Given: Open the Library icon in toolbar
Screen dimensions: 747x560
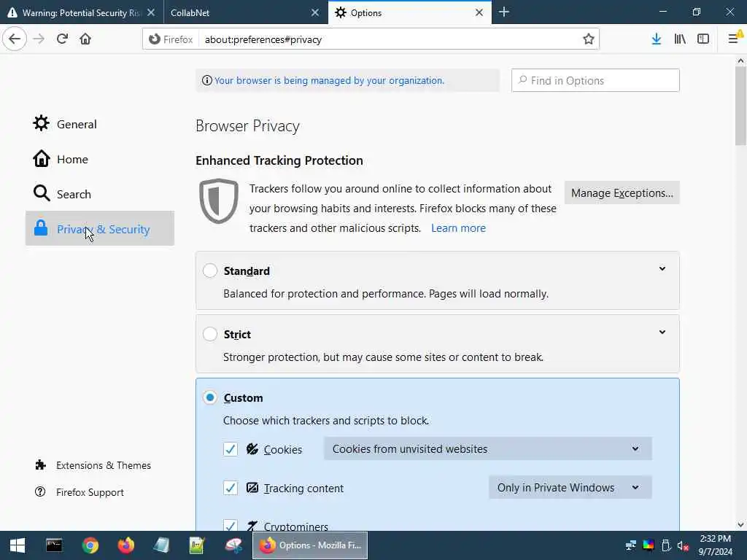Looking at the screenshot, I should coord(680,39).
